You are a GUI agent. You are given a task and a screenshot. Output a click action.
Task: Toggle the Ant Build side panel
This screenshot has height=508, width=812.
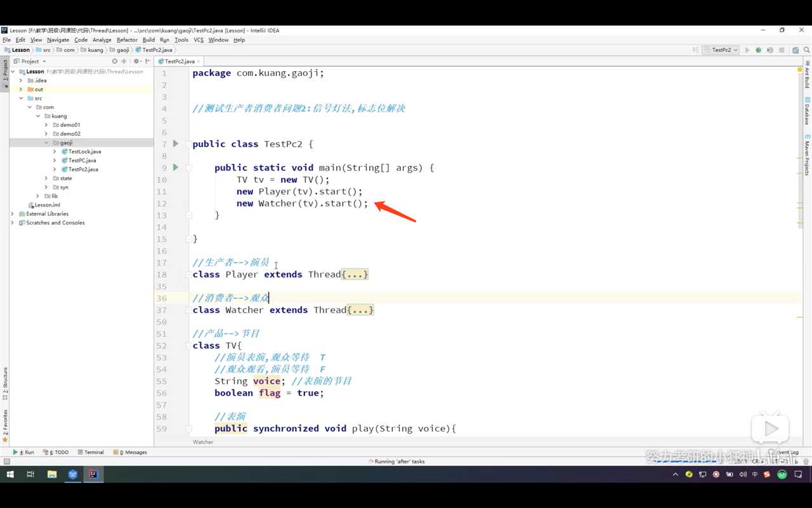tap(807, 75)
